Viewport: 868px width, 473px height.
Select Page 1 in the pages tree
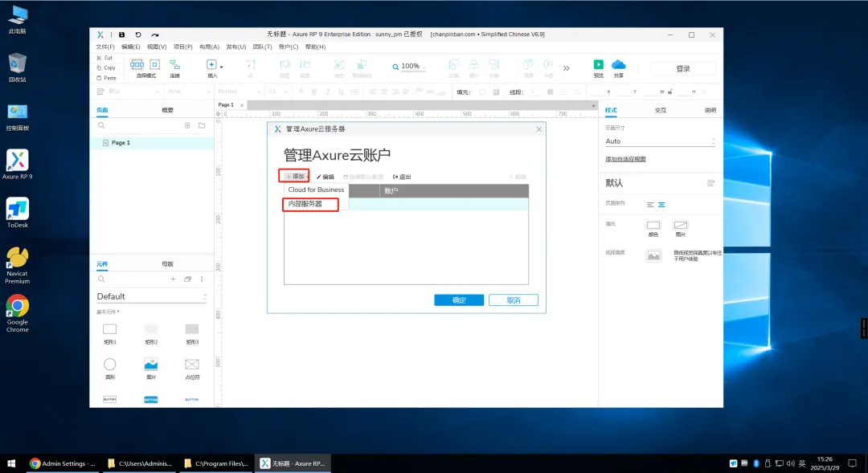(152, 143)
